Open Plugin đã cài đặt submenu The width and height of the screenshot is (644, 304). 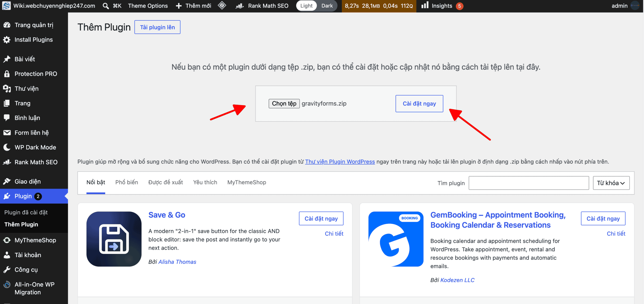pyautogui.click(x=26, y=212)
